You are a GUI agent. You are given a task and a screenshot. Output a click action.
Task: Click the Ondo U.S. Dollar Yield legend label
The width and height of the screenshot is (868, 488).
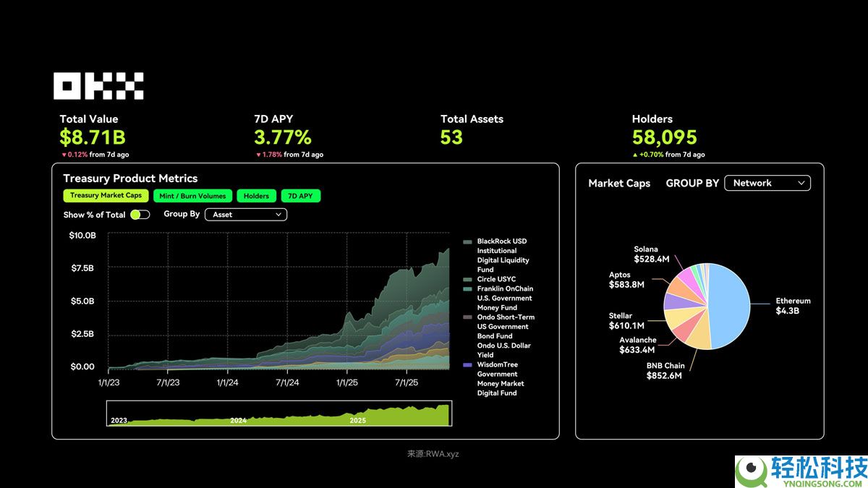[504, 351]
